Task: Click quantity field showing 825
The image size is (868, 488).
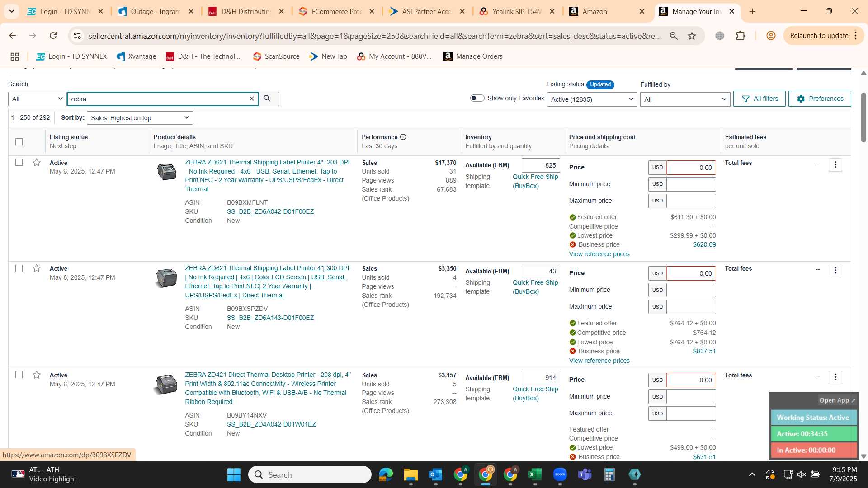Action: pos(541,165)
